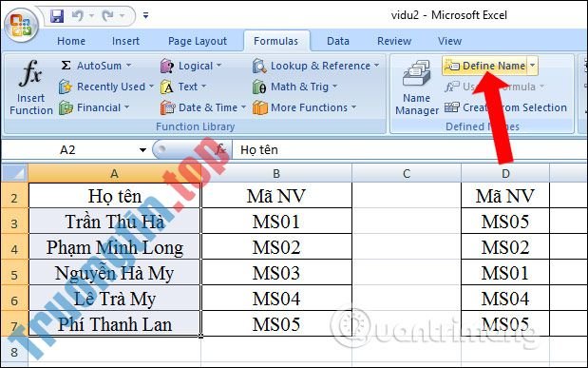Click formula bar containing Họ tên
This screenshot has width=588, height=368.
(408, 150)
